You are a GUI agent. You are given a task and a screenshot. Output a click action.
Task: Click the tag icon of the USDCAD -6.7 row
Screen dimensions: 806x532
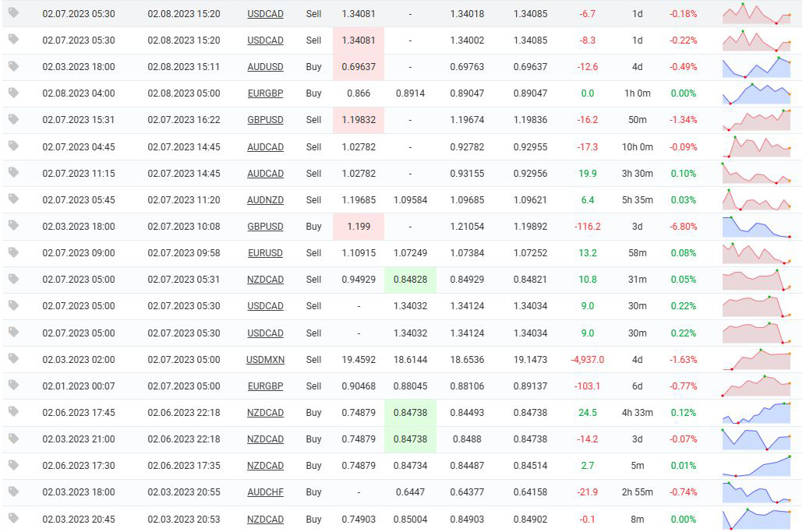[14, 12]
